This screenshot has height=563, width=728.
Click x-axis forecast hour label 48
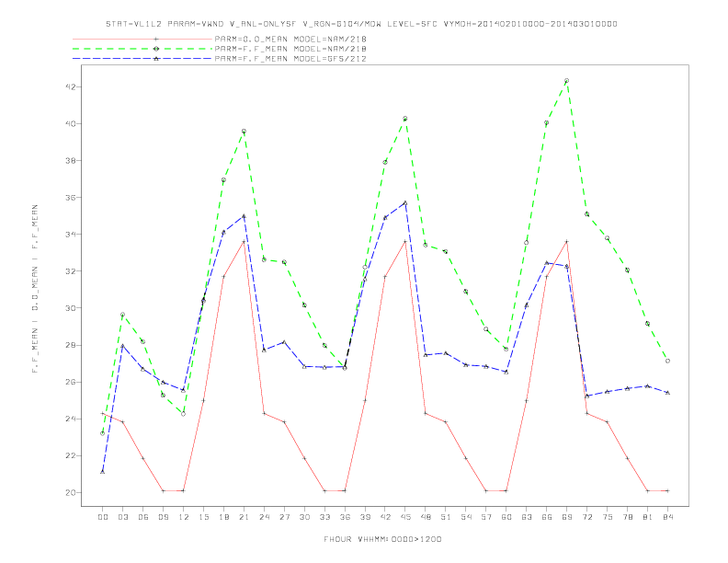[426, 517]
